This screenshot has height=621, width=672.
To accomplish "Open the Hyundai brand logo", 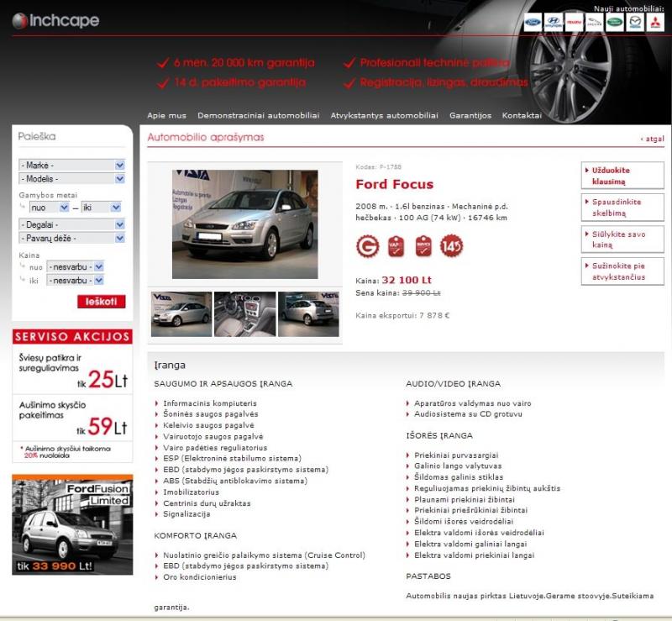I will point(554,22).
